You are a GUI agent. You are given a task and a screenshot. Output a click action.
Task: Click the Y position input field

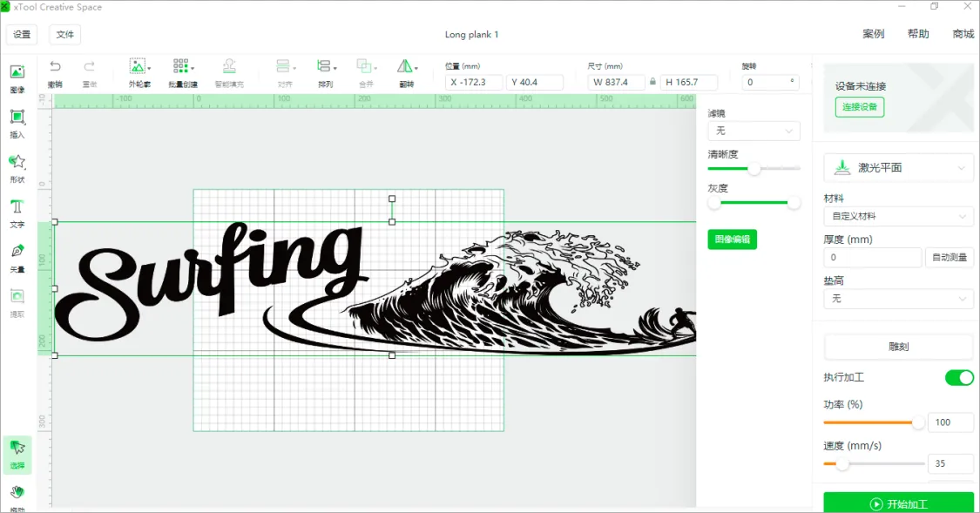click(x=534, y=82)
